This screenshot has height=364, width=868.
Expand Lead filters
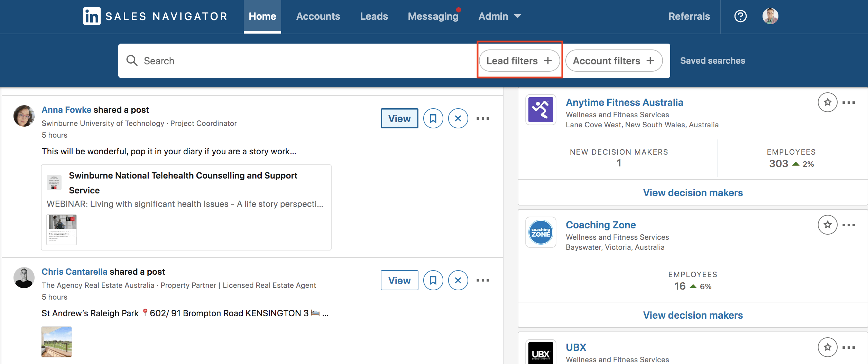519,61
